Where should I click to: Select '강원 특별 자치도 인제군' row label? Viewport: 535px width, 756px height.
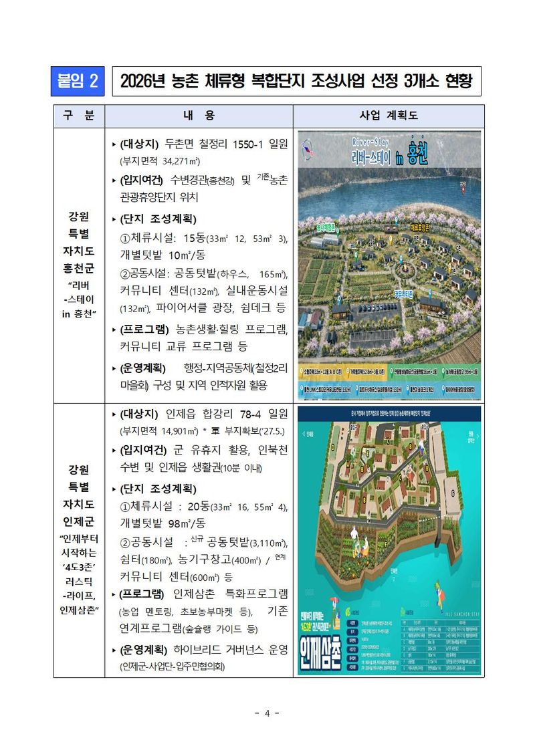79,495
